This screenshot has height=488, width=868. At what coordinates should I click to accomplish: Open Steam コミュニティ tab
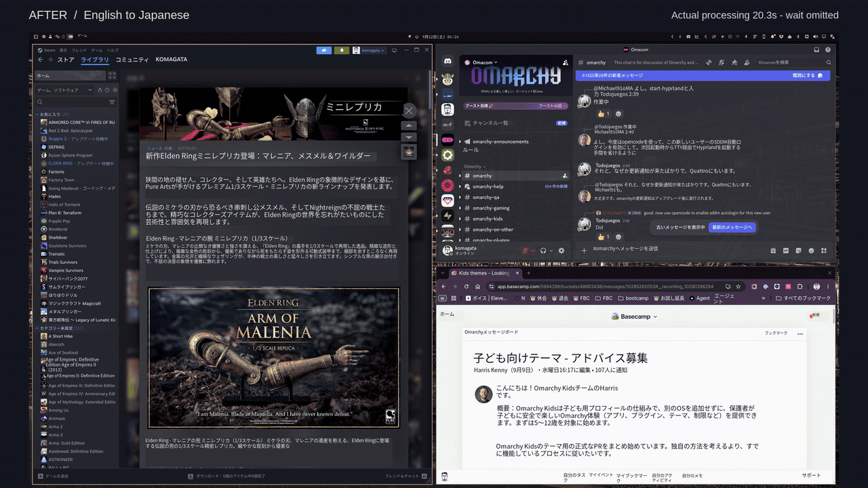tap(132, 60)
